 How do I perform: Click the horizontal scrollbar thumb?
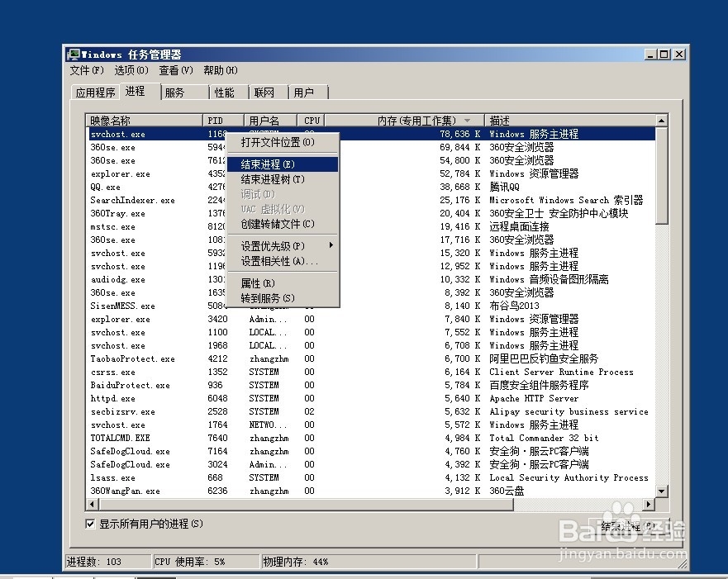click(306, 505)
